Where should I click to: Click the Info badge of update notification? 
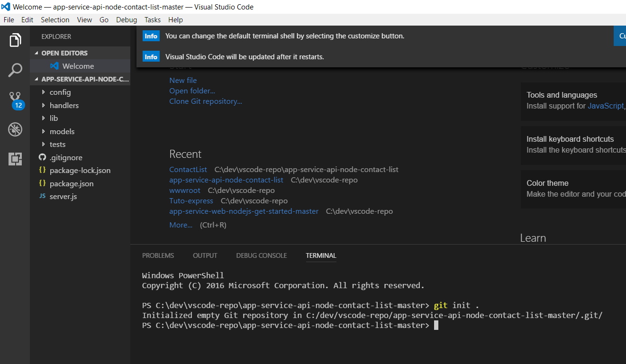(151, 57)
